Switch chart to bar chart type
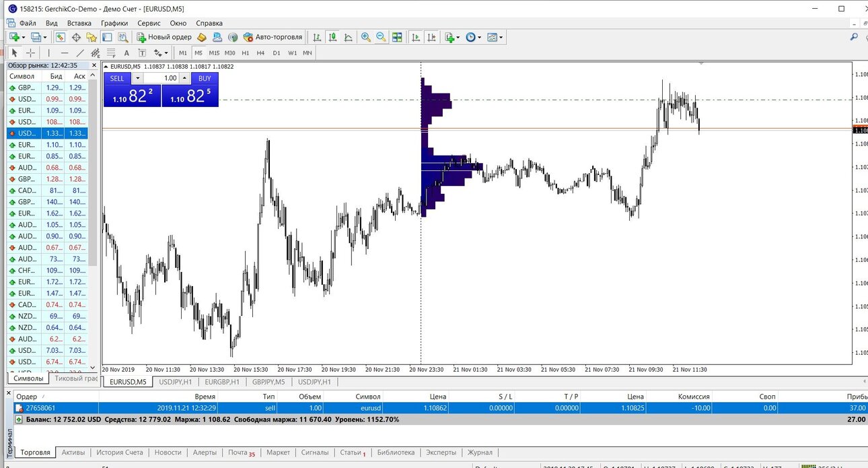Screen dimensions: 868x468 click(x=316, y=37)
